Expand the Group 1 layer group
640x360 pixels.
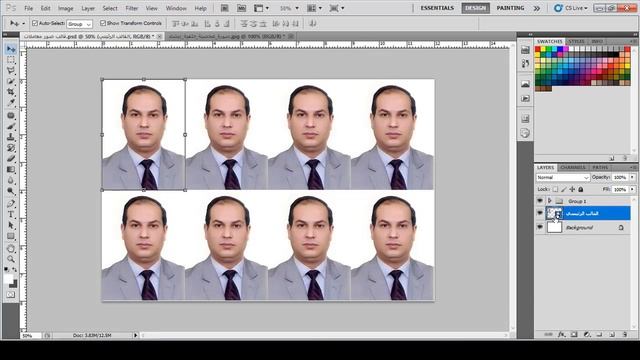point(549,201)
